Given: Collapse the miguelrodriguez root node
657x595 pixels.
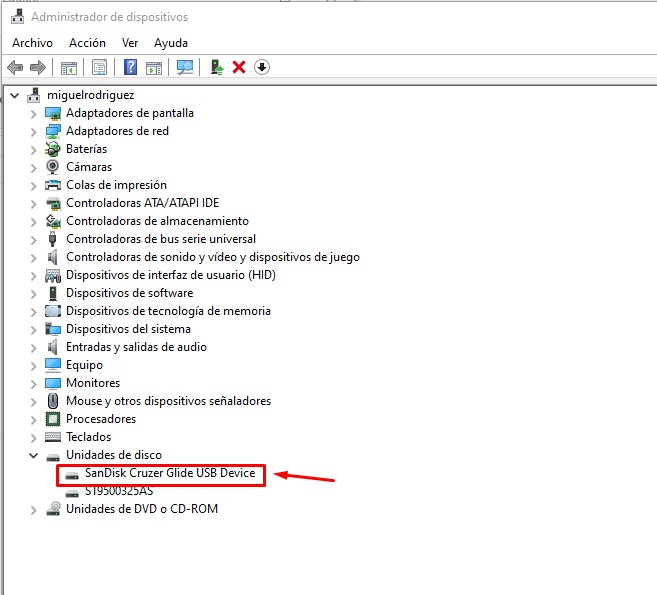Looking at the screenshot, I should click(15, 96).
